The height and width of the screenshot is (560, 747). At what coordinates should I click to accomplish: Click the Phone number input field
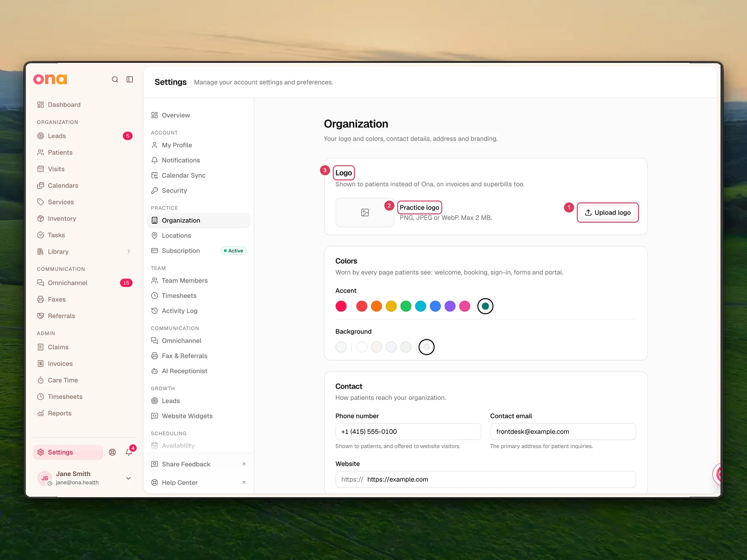point(408,432)
